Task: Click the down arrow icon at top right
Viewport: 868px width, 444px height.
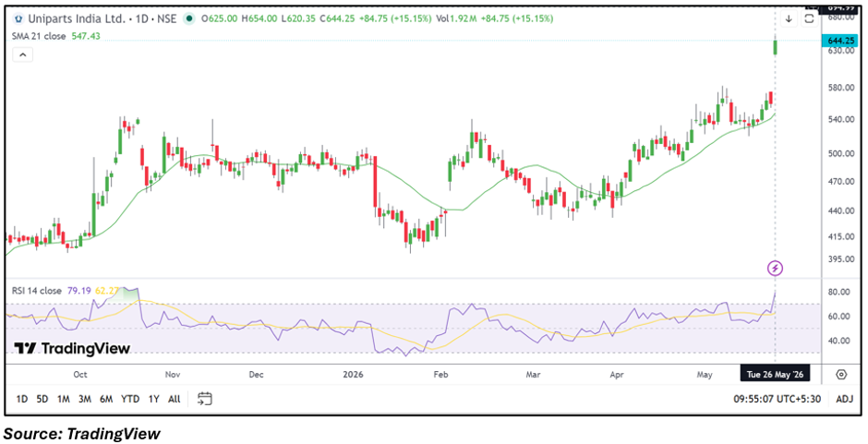Action: [x=789, y=18]
